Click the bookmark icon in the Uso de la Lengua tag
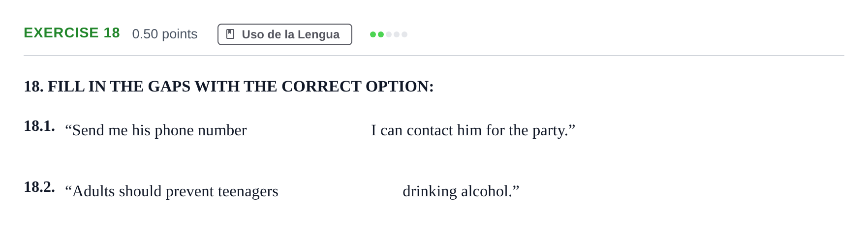The image size is (868, 243). coord(230,34)
